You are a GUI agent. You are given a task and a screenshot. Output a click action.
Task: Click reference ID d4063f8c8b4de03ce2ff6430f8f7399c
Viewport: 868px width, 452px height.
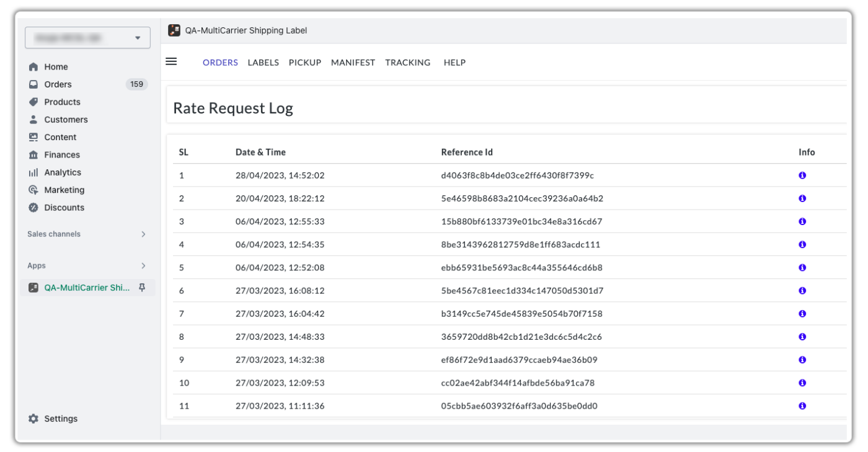tap(517, 175)
